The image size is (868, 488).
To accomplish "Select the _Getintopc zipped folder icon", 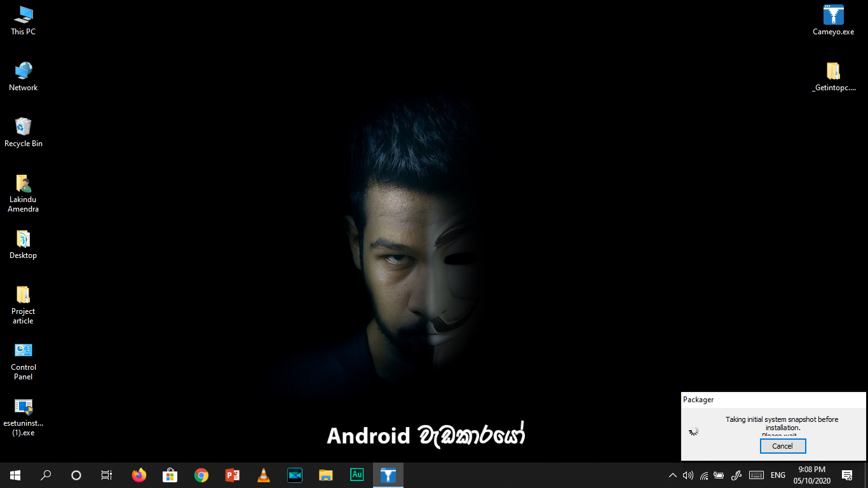I will 833,76.
